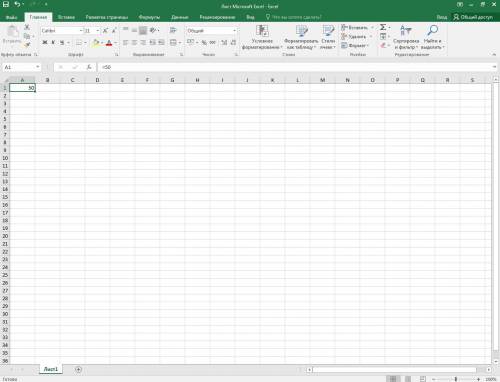Screen dimensions: 500x382
Task: Open Alignment group dialog launcher
Action: pos(182,54)
